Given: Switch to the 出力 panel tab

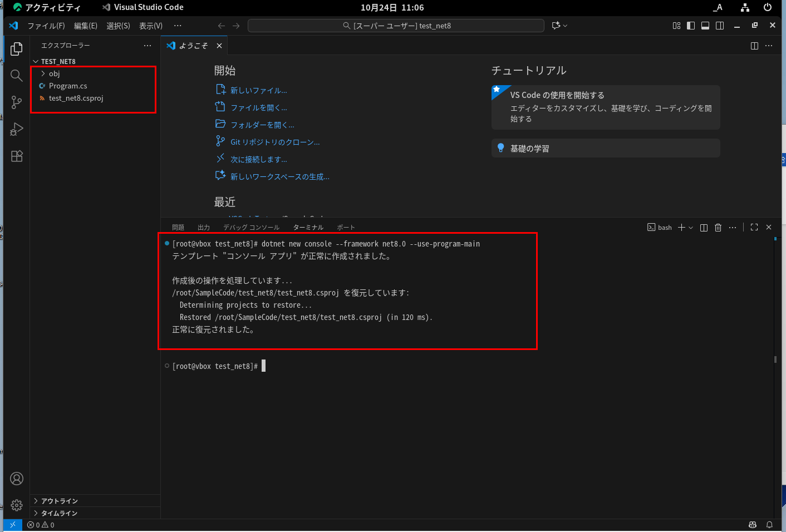Looking at the screenshot, I should tap(204, 228).
